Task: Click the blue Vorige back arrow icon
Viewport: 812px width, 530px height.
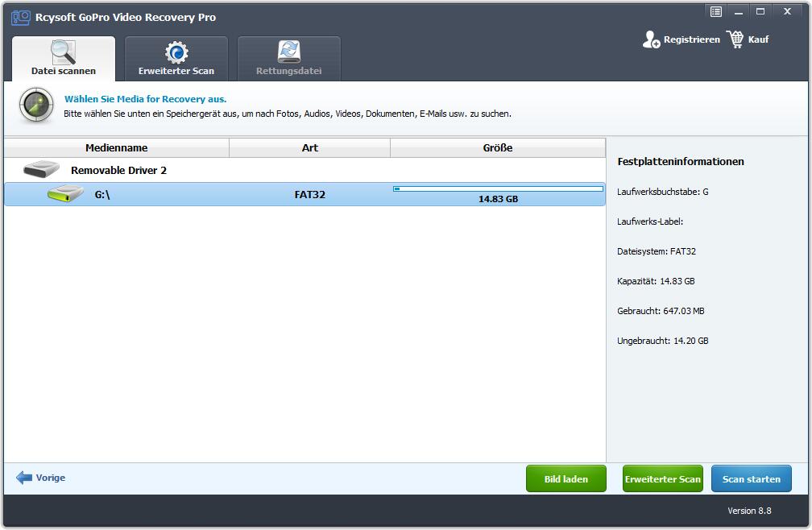Action: point(24,478)
